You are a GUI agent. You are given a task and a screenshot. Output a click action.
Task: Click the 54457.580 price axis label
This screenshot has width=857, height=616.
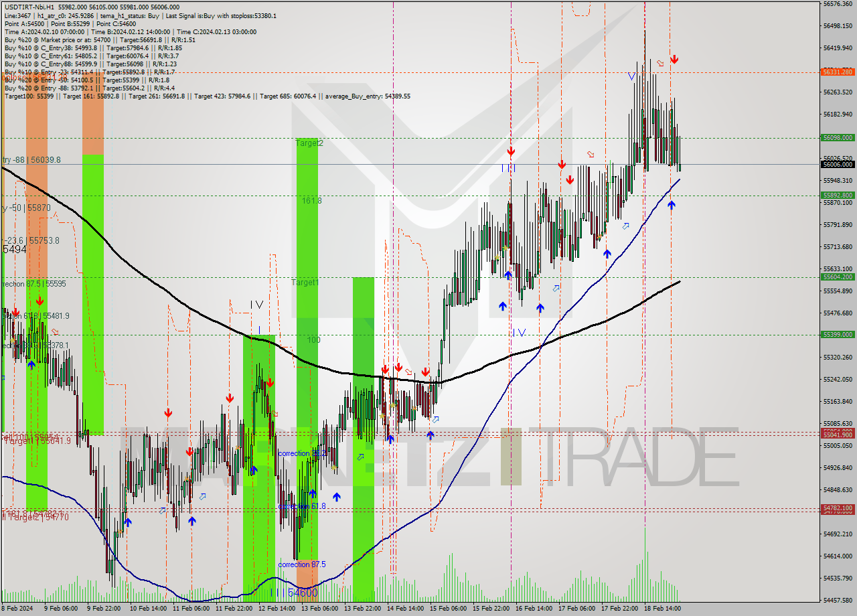[838, 601]
